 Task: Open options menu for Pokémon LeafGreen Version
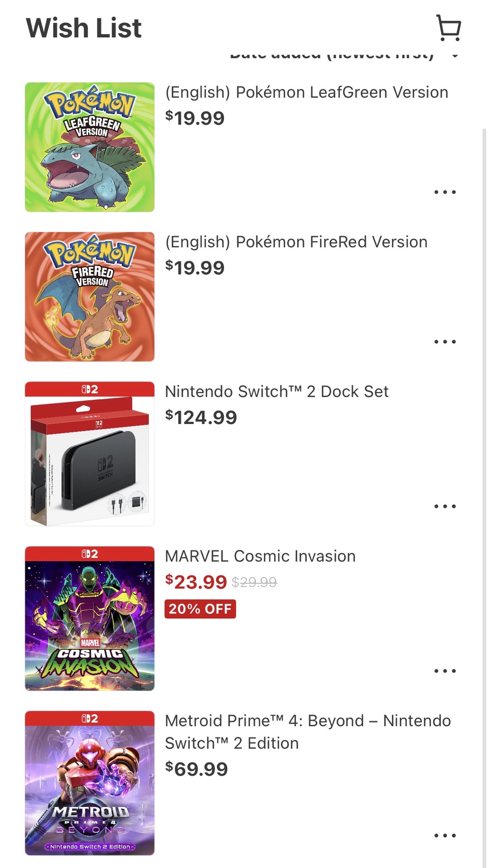[445, 192]
